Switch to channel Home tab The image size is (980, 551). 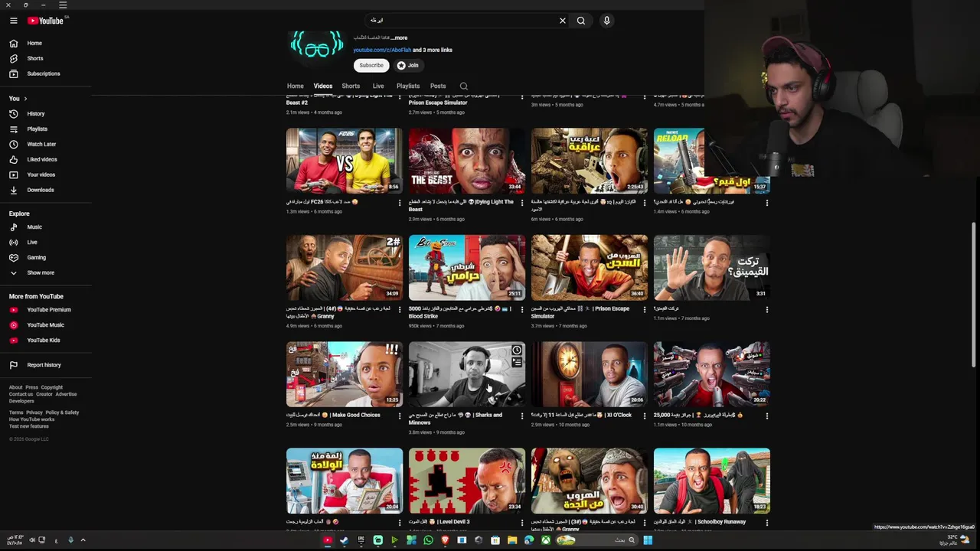(x=296, y=86)
